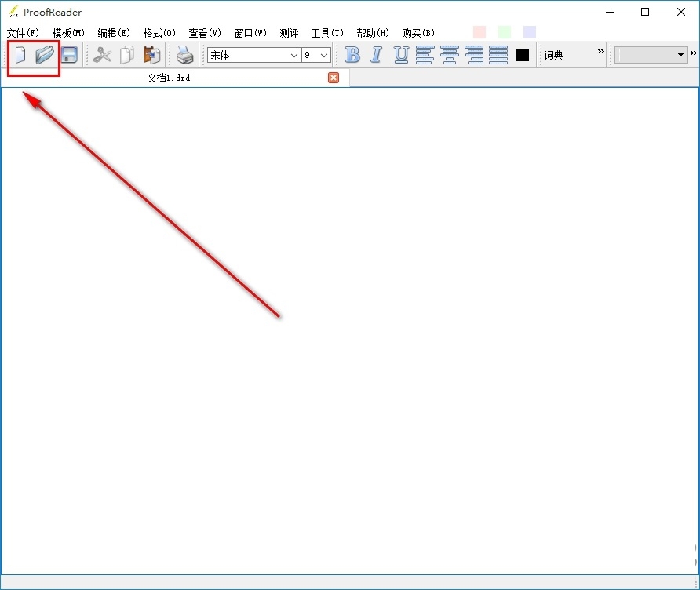Toggle italic formatting (I)
The image size is (700, 590).
(377, 55)
